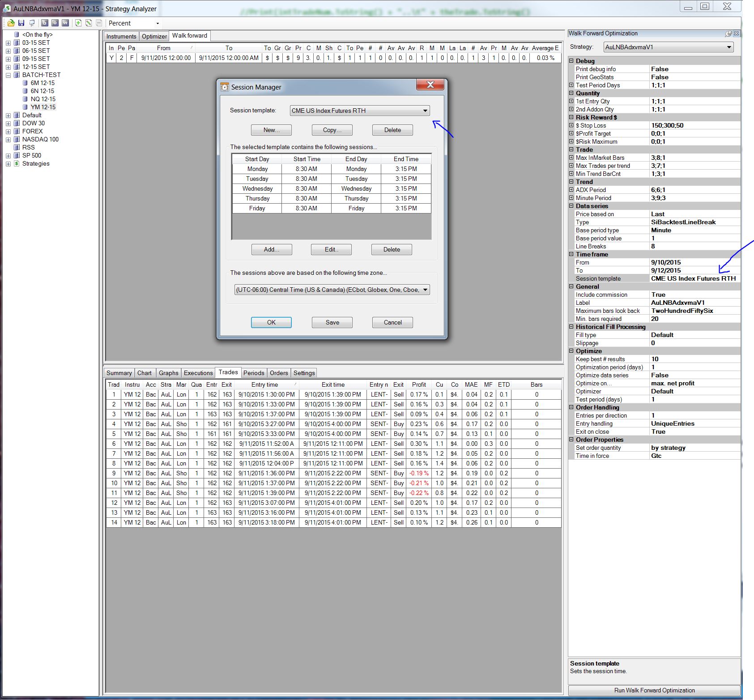Image resolution: width=754 pixels, height=700 pixels.
Task: Click the 'b' backtest toolbar icon
Action: click(45, 23)
